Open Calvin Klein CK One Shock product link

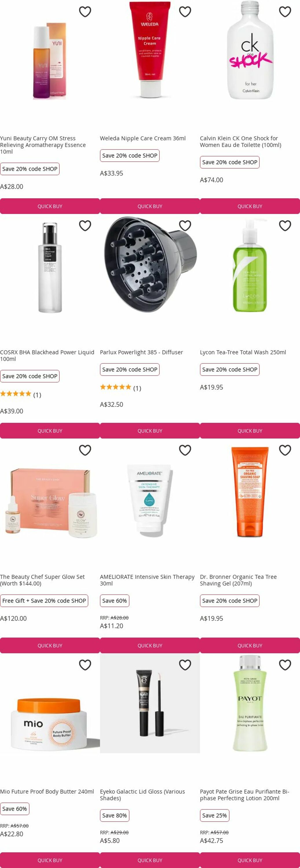coord(240,141)
